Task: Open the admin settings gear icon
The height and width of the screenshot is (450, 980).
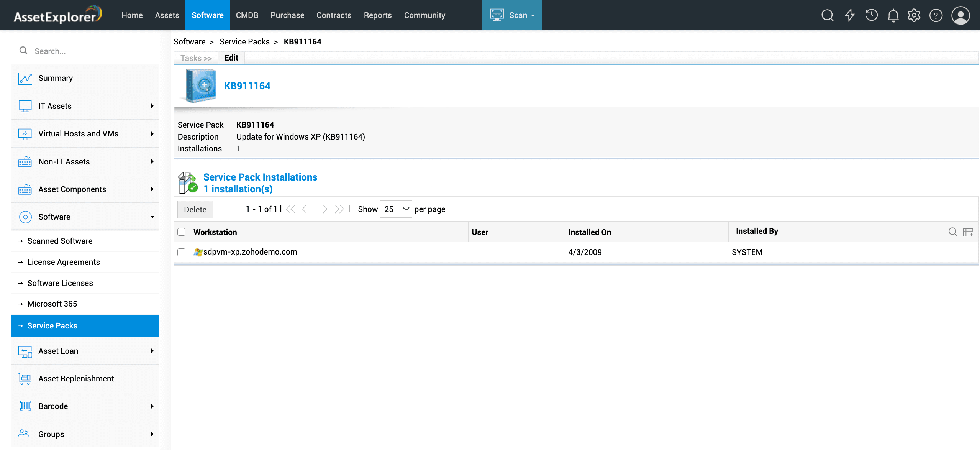Action: [914, 15]
